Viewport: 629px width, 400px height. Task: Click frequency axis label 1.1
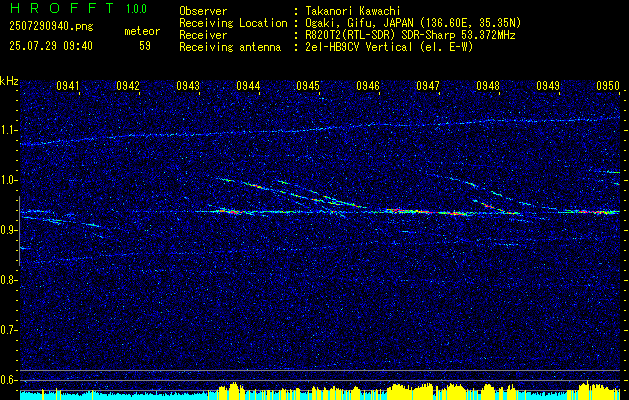(x=8, y=130)
